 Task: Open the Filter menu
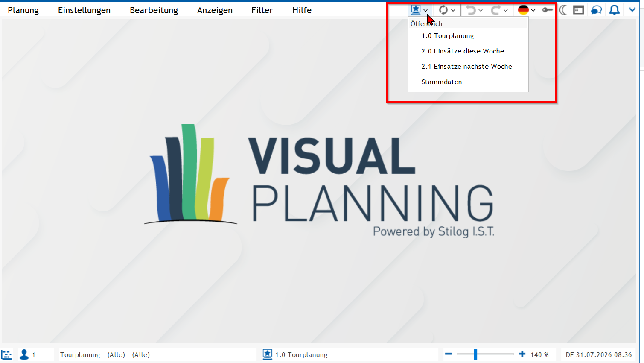pyautogui.click(x=262, y=10)
